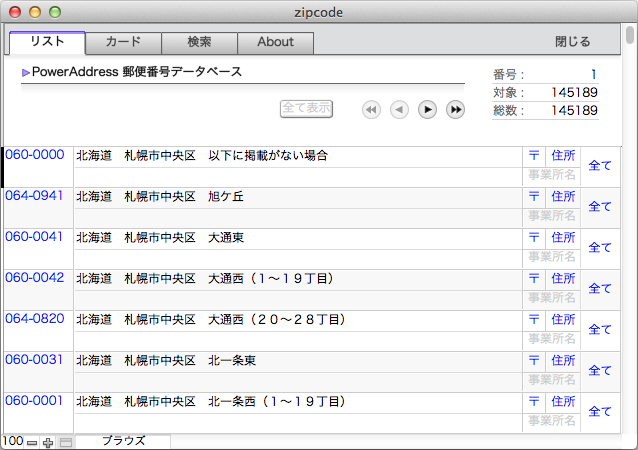Click the 〒 icon for 旭ケ丘 row
The width and height of the screenshot is (638, 450).
click(x=534, y=196)
